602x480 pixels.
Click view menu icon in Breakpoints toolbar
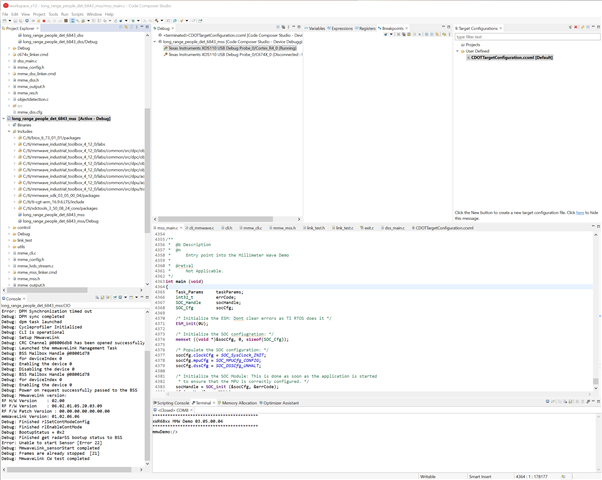point(450,34)
